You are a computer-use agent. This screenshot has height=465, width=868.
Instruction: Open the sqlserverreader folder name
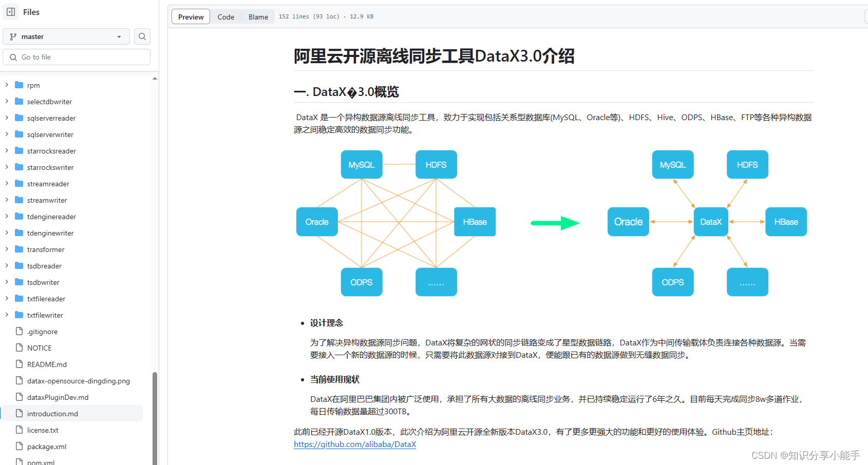51,118
